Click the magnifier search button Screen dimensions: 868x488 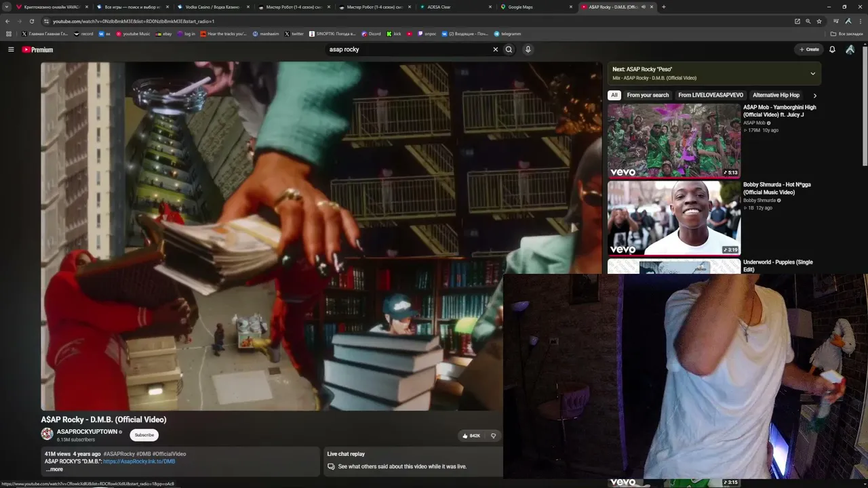point(509,49)
